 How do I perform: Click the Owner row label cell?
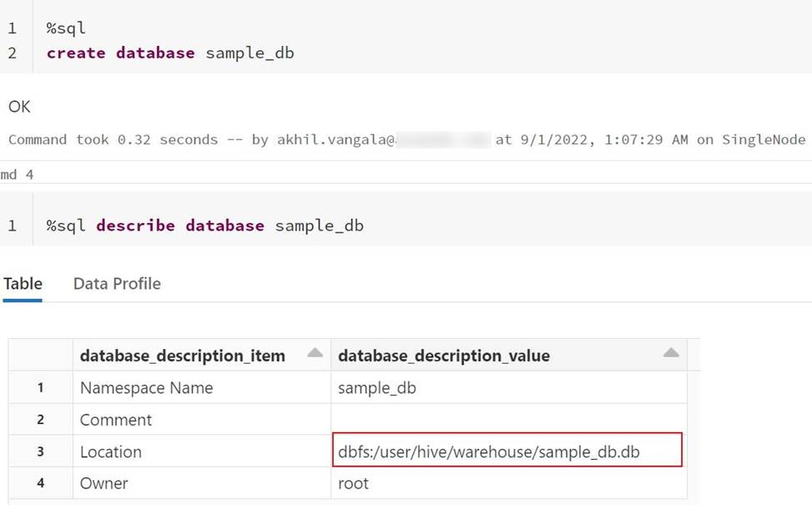coord(105,483)
